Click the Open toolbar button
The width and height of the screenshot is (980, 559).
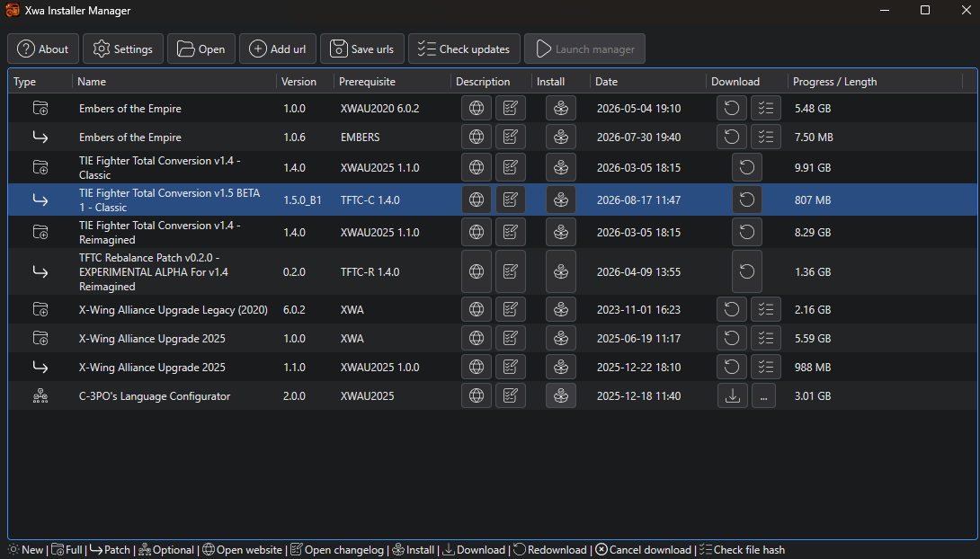pyautogui.click(x=201, y=49)
